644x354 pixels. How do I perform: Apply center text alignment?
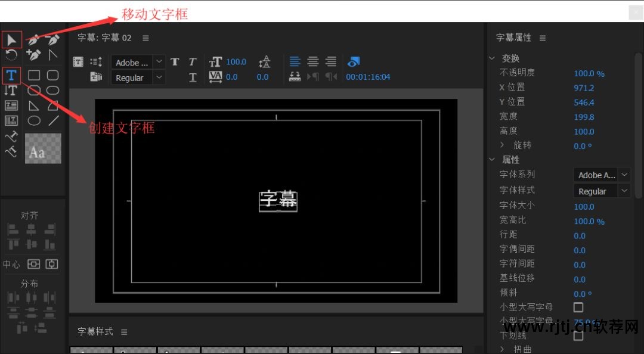312,61
